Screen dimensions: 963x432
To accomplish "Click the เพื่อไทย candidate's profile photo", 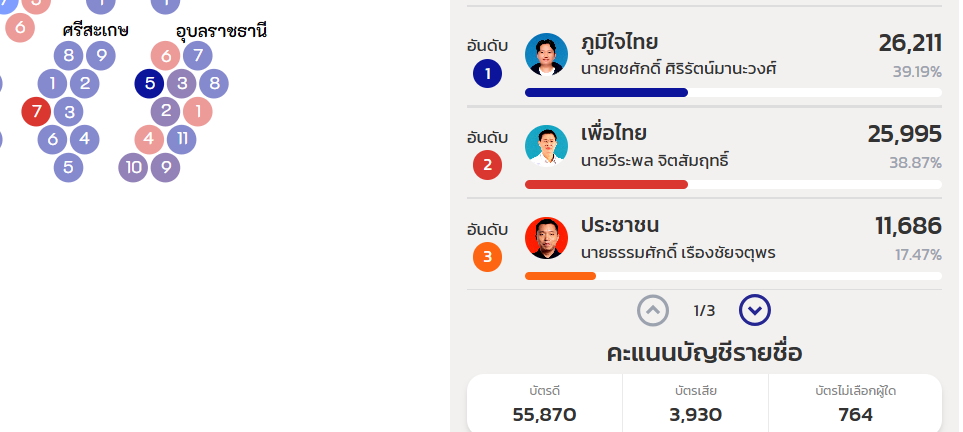I will tap(546, 147).
